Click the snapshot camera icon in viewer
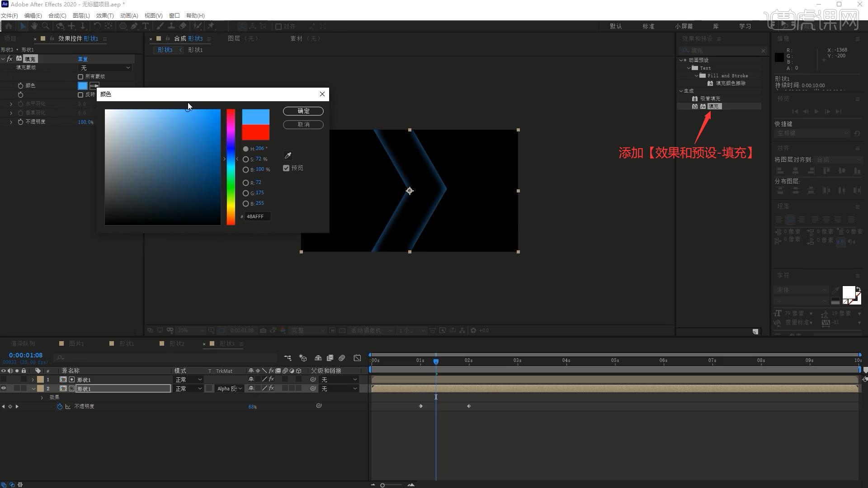The height and width of the screenshot is (488, 868). 263,331
